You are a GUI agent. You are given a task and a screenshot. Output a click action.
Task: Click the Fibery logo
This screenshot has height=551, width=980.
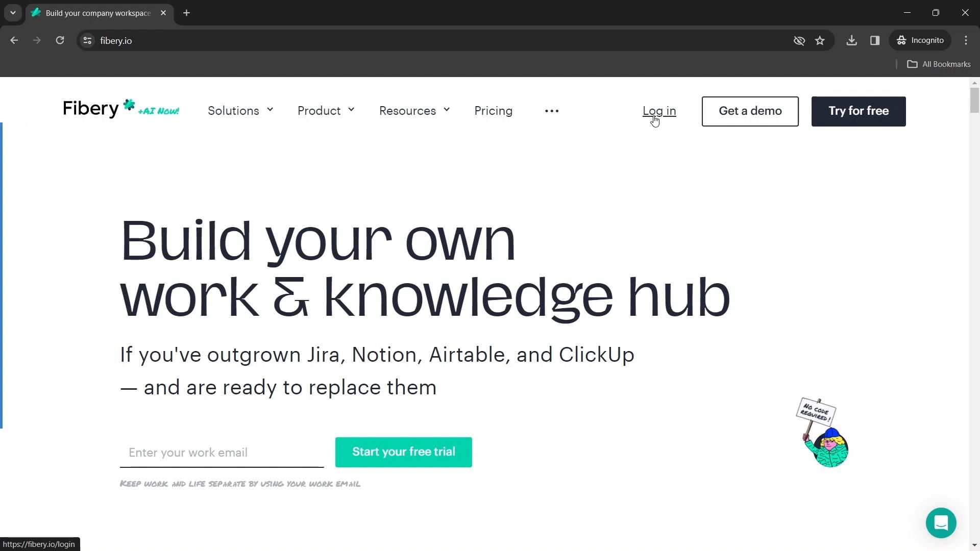pyautogui.click(x=91, y=109)
